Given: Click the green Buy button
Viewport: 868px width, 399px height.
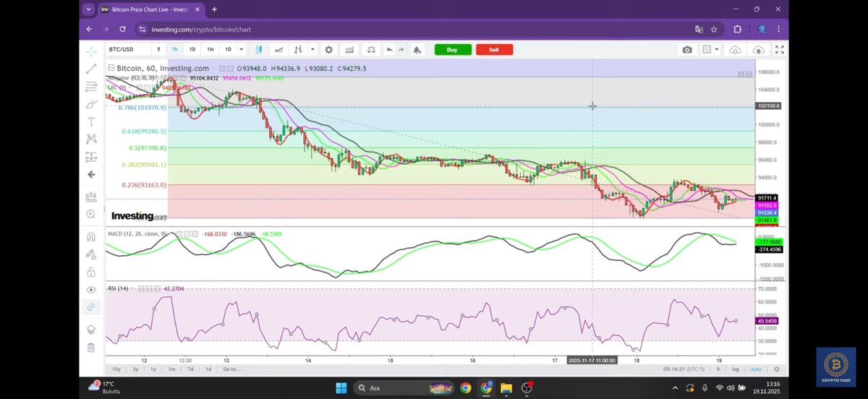Looking at the screenshot, I should point(453,49).
